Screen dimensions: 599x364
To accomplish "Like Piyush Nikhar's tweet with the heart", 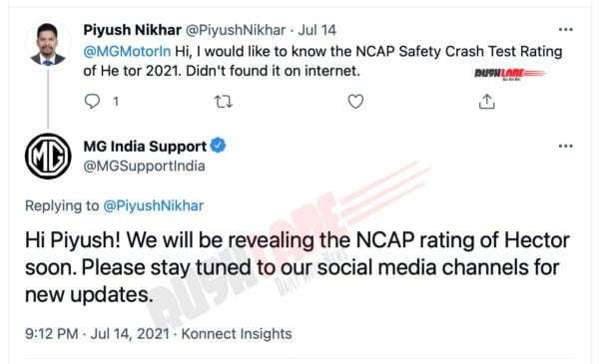I will pos(355,102).
